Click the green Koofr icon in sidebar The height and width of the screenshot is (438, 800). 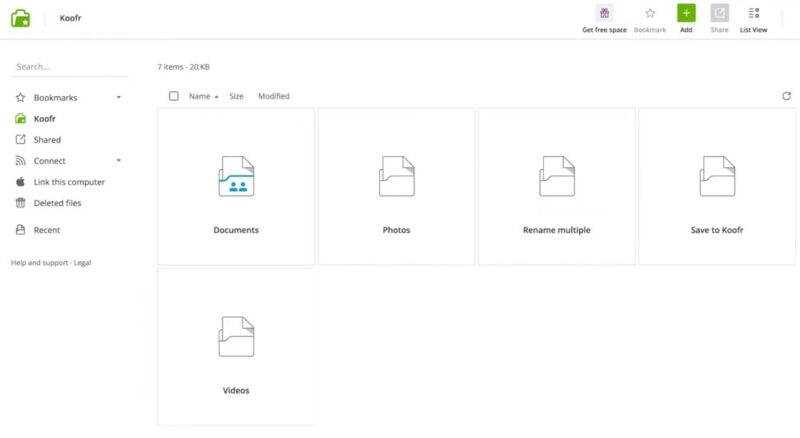click(x=20, y=118)
